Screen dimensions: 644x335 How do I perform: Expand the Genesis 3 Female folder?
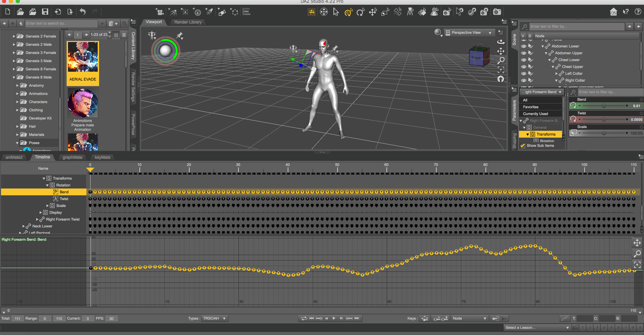(14, 53)
